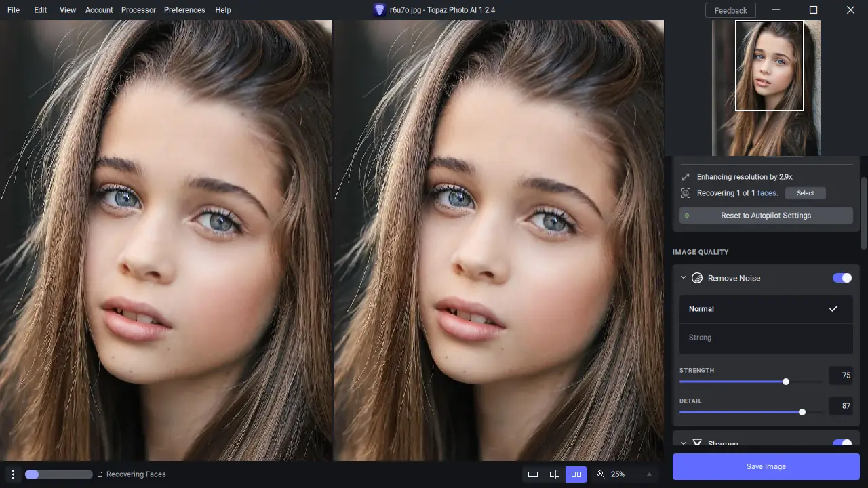This screenshot has width=868, height=488.
Task: Open the Help menu
Action: pos(222,10)
